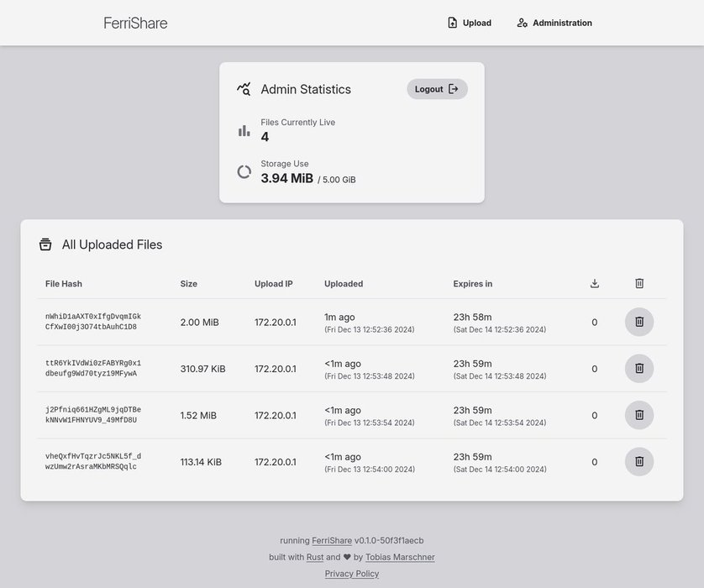Open the Privacy Policy link
The height and width of the screenshot is (588, 704).
tap(352, 574)
